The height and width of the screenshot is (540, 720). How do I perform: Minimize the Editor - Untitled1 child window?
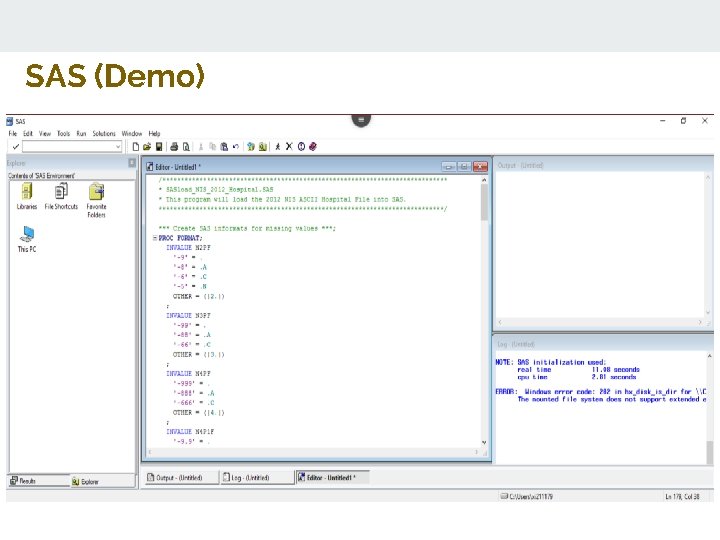click(449, 167)
